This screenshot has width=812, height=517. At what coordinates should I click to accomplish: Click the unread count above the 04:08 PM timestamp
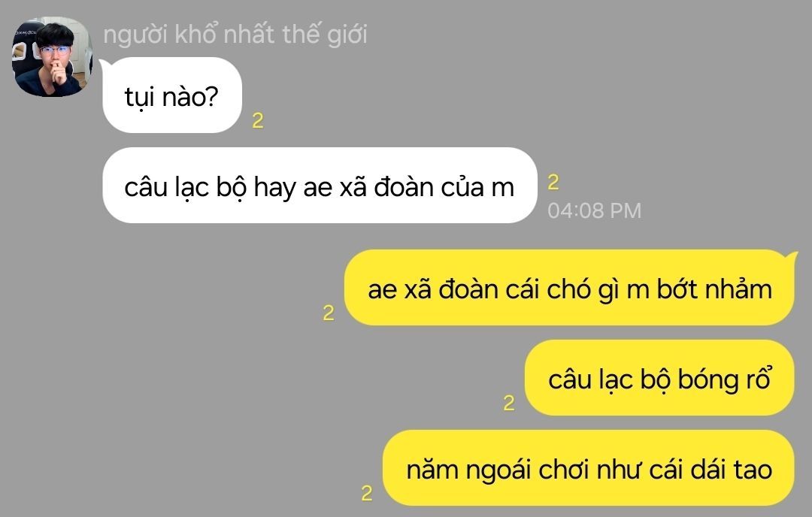553,182
